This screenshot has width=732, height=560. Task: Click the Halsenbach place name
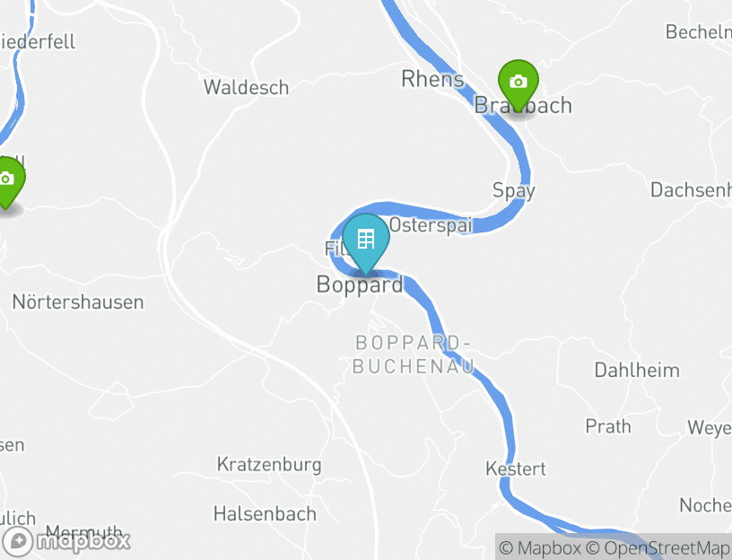pyautogui.click(x=265, y=513)
